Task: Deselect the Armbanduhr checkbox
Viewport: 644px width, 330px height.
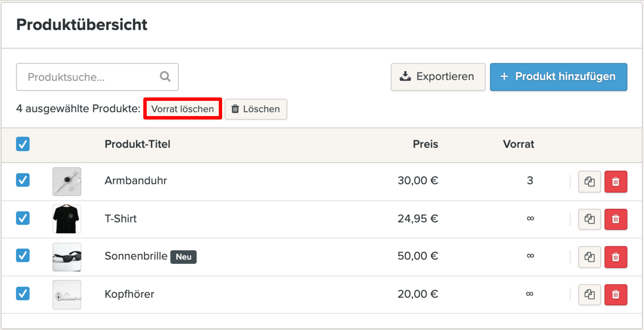Action: pyautogui.click(x=23, y=180)
